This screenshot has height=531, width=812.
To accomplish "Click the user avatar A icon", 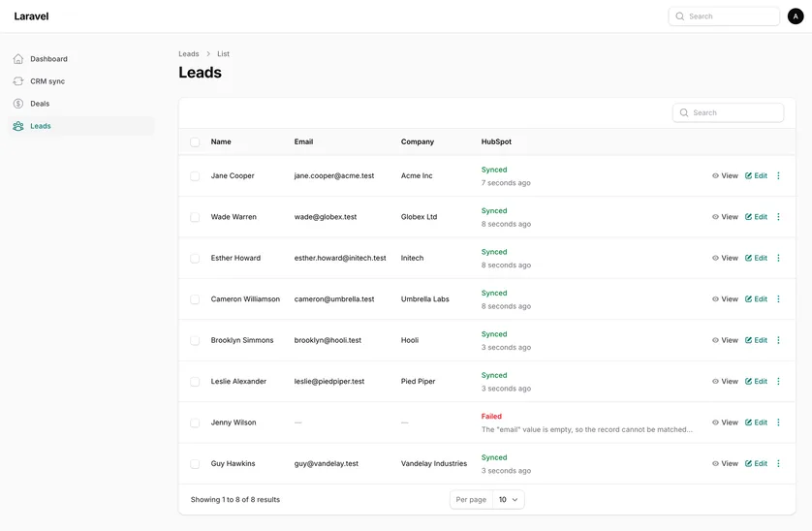I will [796, 16].
